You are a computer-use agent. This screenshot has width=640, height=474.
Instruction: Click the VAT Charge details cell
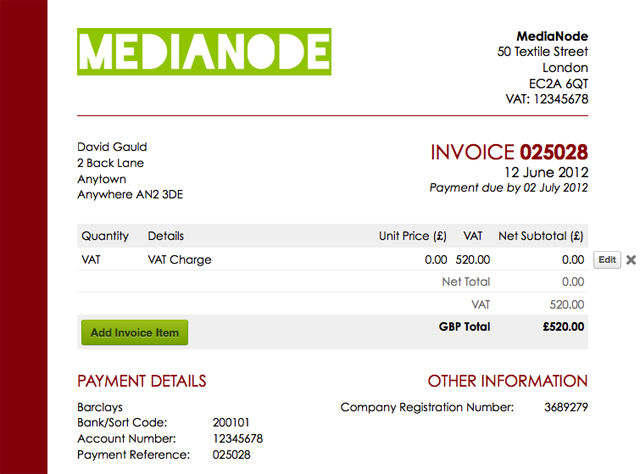[179, 260]
